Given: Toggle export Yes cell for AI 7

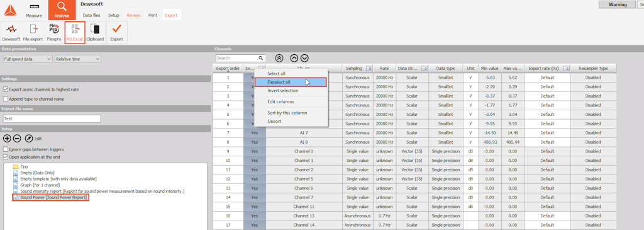Looking at the screenshot, I should pos(255,133).
